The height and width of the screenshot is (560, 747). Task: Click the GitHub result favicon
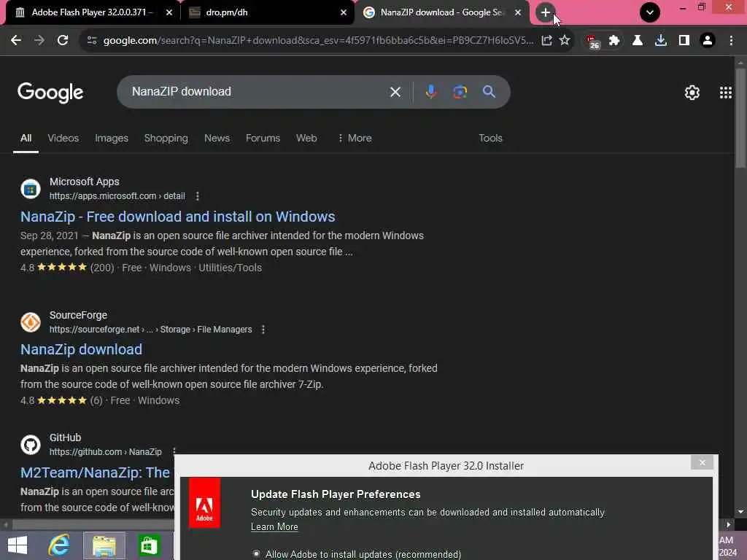coord(31,444)
